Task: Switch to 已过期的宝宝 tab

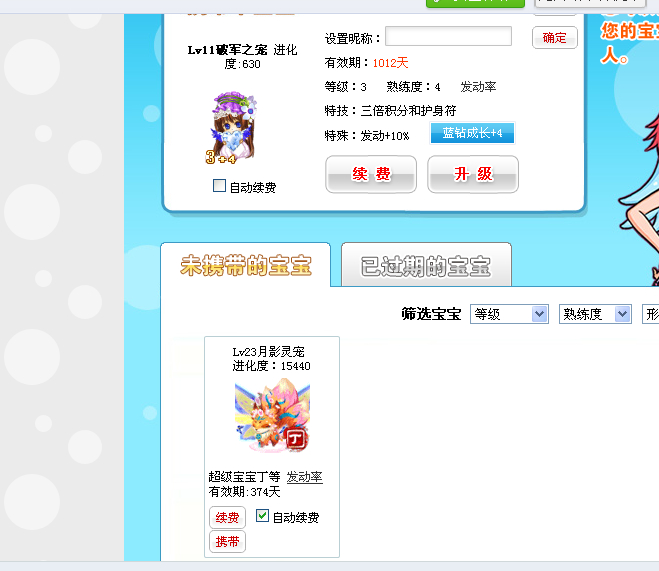Action: (426, 265)
